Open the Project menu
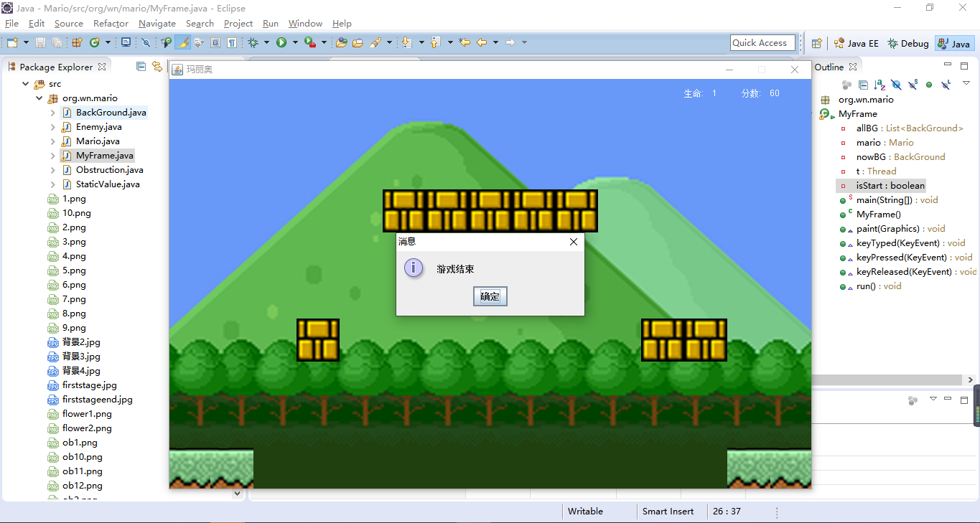This screenshot has width=980, height=523. pos(238,23)
